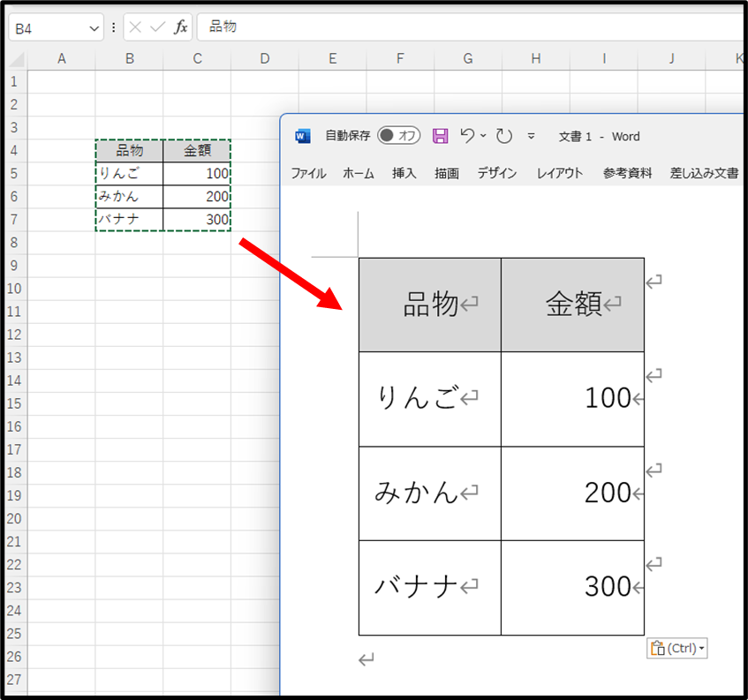Click Excel cell containing りんご

tap(129, 173)
